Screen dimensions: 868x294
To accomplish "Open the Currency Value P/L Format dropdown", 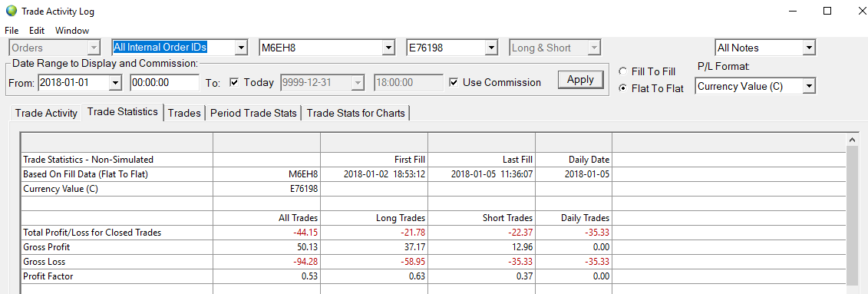I will (x=809, y=87).
